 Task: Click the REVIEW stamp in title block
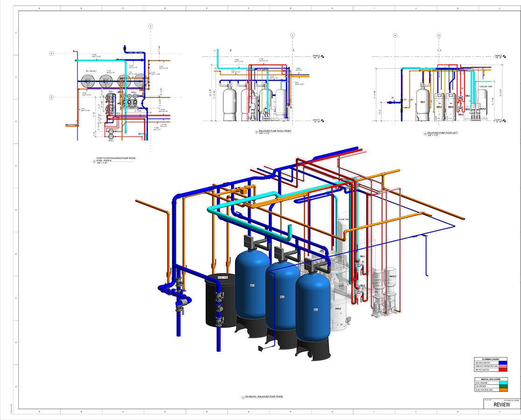(502, 405)
